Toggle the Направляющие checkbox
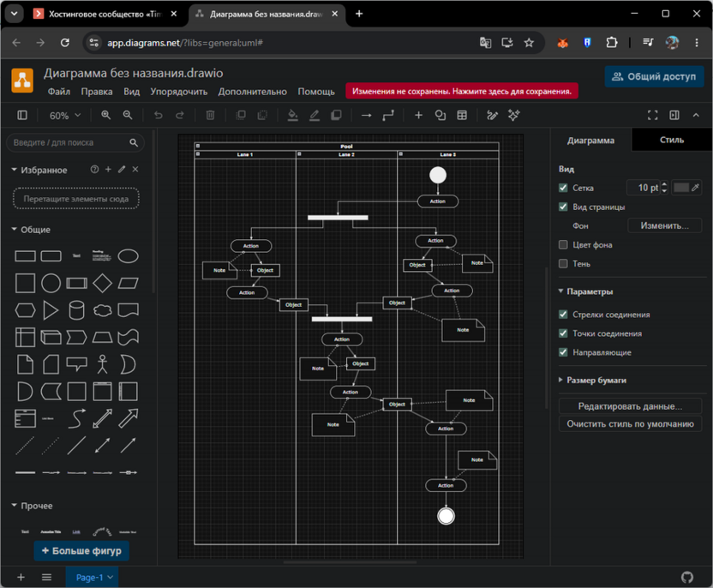713x588 pixels. [563, 352]
